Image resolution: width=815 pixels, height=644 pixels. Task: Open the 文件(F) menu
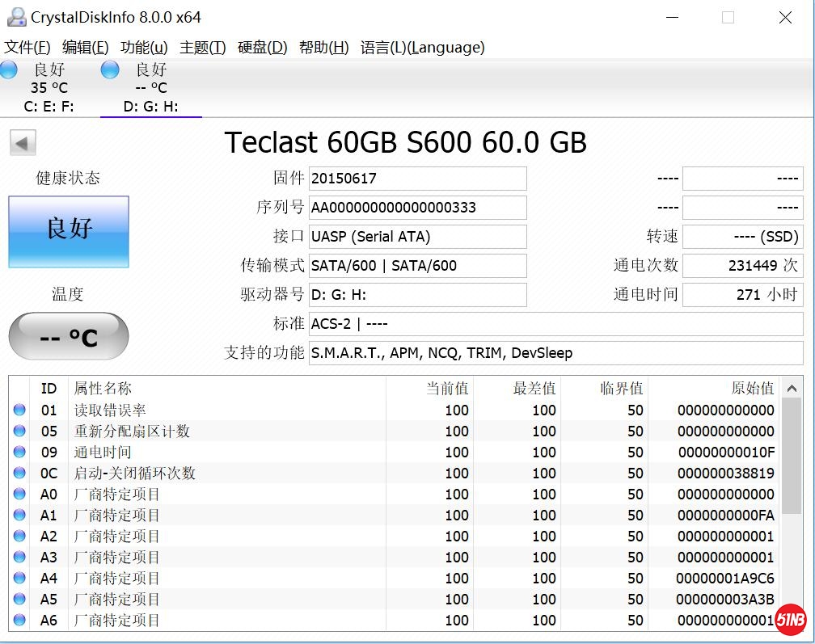click(x=27, y=48)
